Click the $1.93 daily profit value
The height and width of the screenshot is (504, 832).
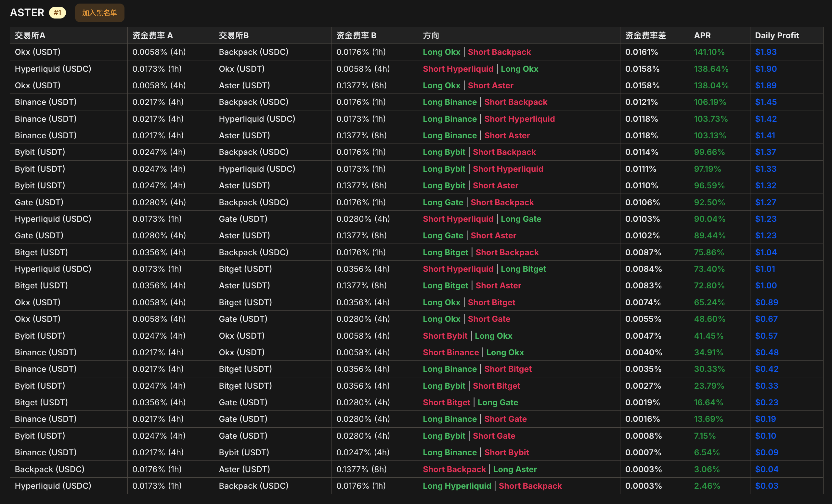765,52
